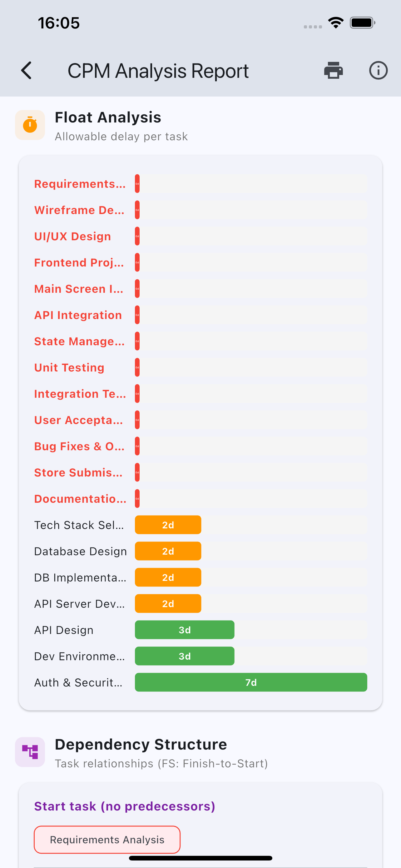
Task: Tap the purple Dependency Structure icon
Action: [30, 752]
